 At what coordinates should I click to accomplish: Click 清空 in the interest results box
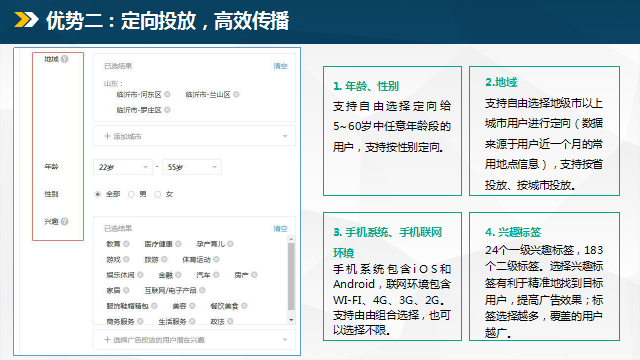pyautogui.click(x=280, y=229)
